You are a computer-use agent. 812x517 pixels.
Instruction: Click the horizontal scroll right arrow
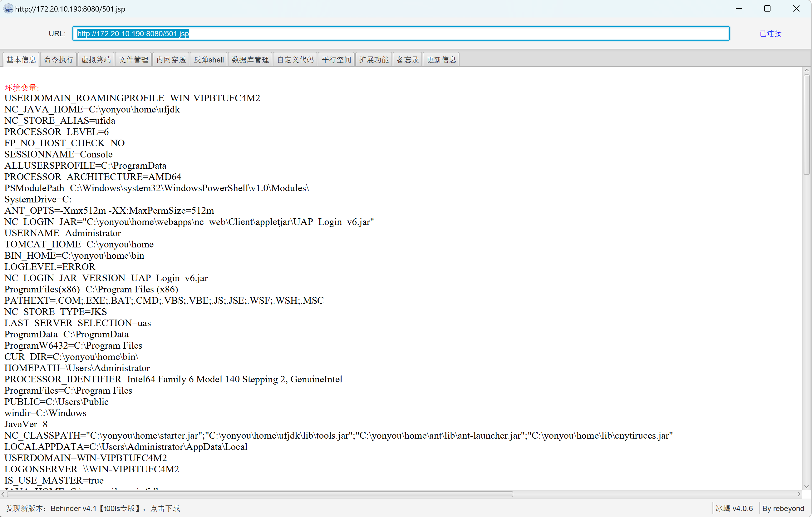click(799, 494)
